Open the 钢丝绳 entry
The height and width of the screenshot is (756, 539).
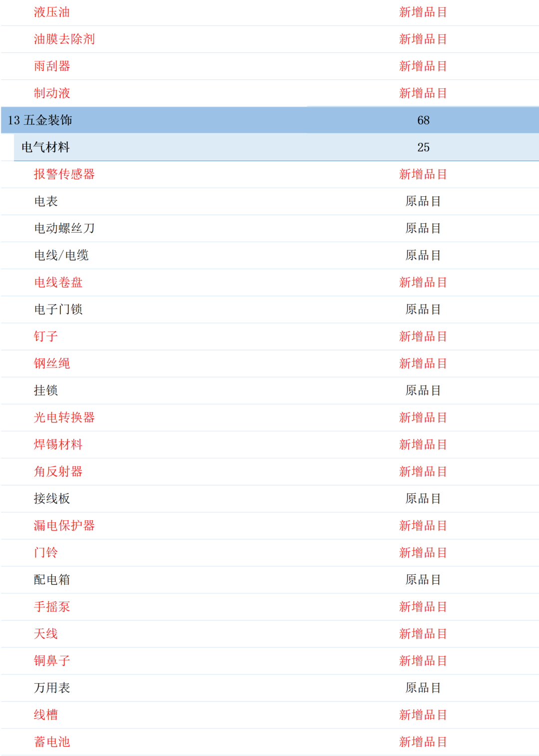[51, 363]
